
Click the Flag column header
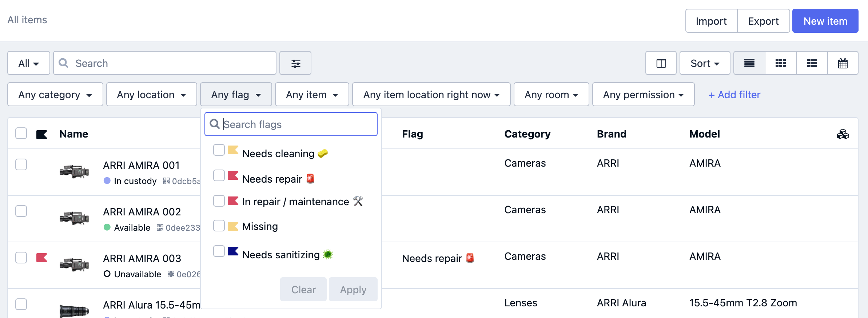coord(413,134)
